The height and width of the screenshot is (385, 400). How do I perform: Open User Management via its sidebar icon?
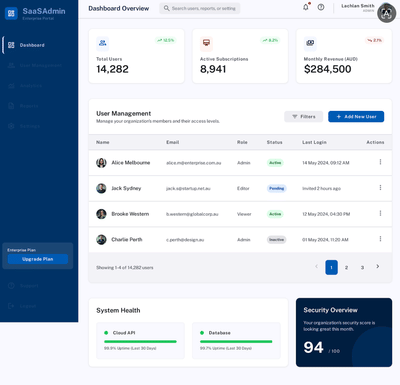pyautogui.click(x=11, y=65)
